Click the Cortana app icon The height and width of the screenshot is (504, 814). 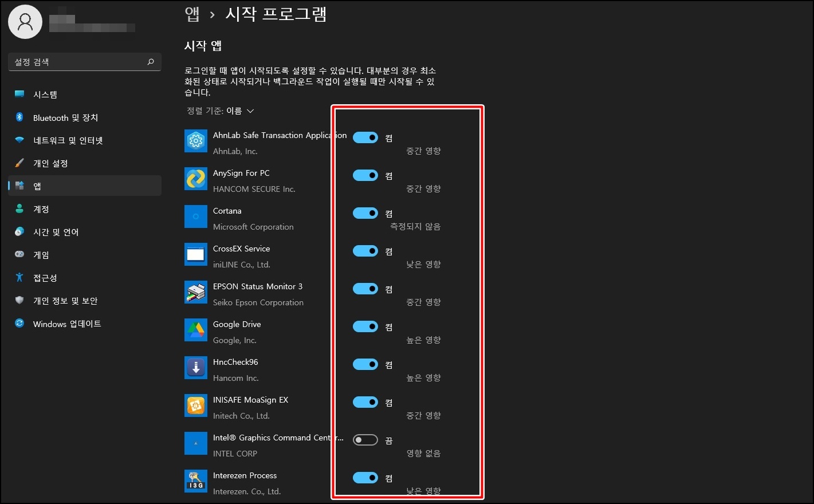tap(196, 216)
